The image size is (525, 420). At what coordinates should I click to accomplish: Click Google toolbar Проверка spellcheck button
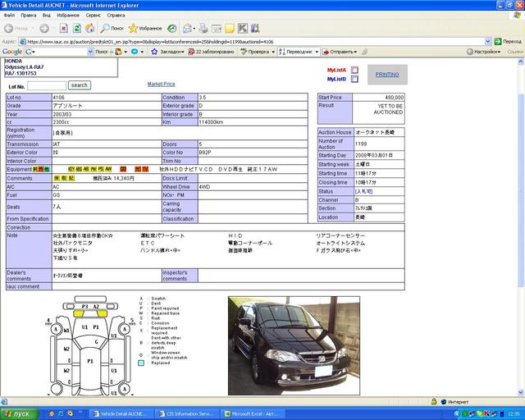coord(255,52)
